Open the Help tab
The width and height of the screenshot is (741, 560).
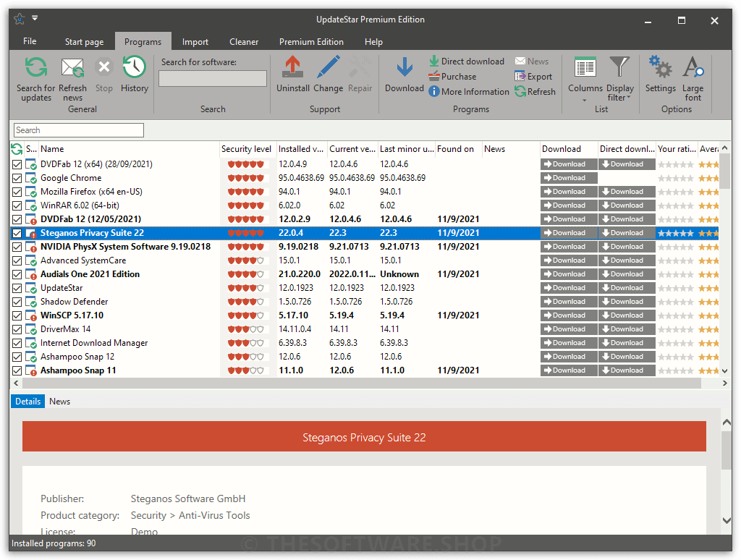373,41
